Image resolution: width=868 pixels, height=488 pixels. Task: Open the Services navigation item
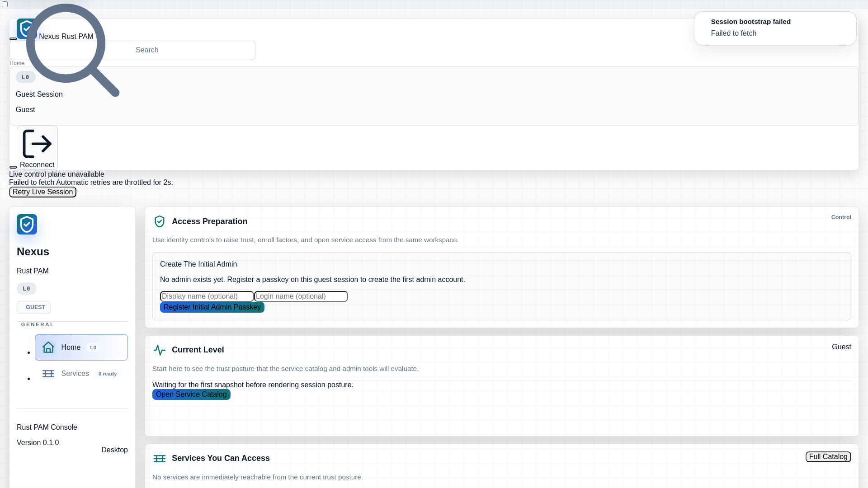pos(81,374)
